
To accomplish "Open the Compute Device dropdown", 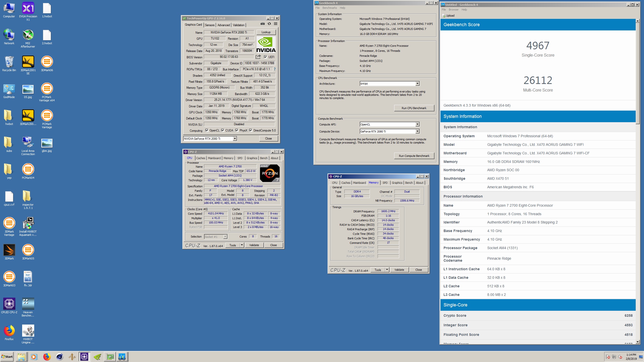I will click(390, 131).
